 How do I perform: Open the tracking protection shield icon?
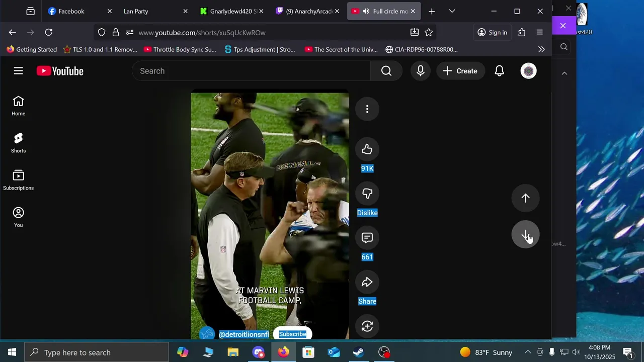point(102,32)
